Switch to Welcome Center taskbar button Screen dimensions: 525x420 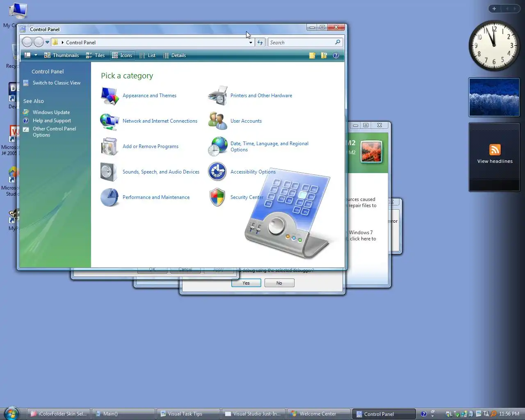tap(319, 414)
